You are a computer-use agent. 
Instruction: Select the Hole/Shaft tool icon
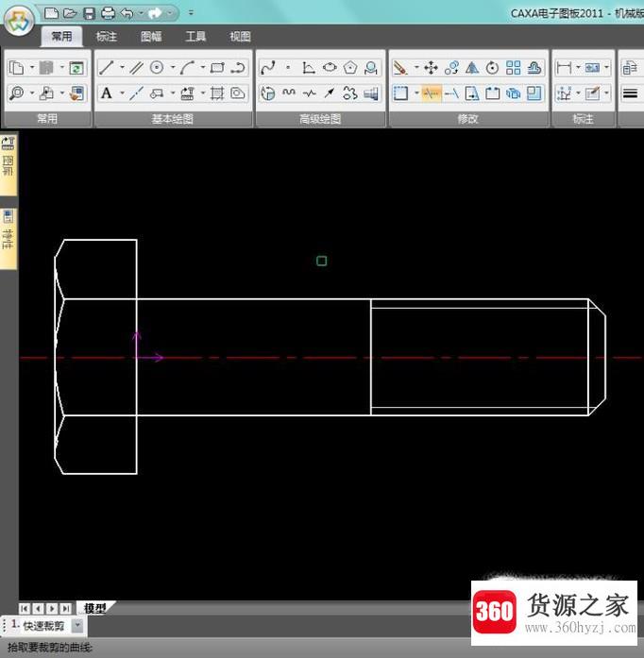click(x=371, y=93)
